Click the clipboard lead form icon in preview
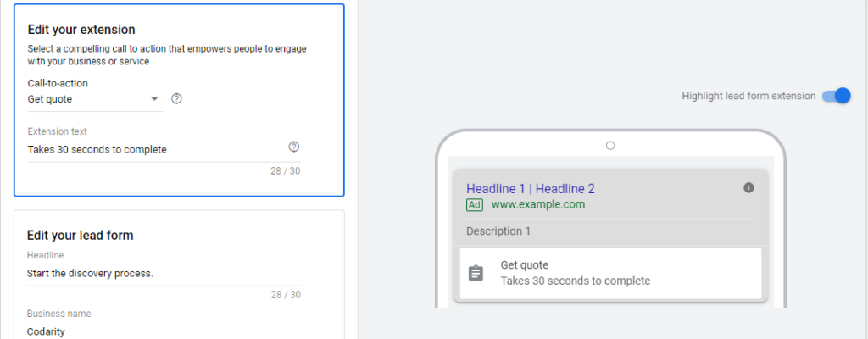Screen dimensions: 868x339 click(476, 273)
